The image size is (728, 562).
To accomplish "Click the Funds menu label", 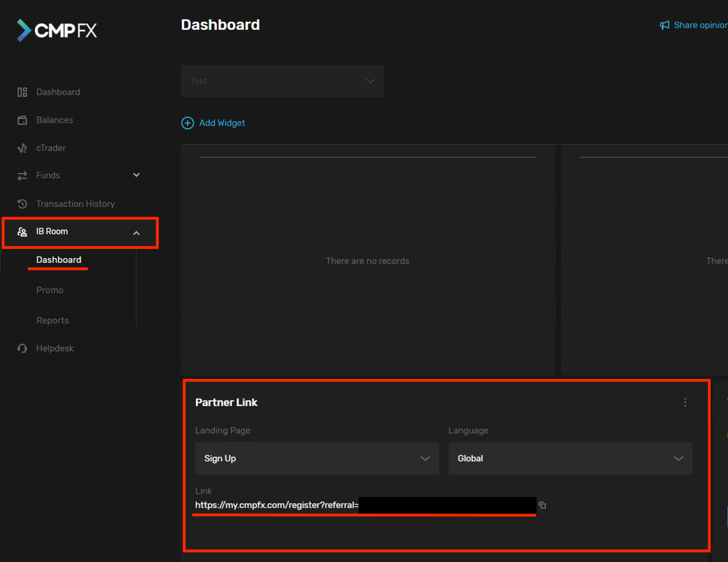I will [48, 176].
